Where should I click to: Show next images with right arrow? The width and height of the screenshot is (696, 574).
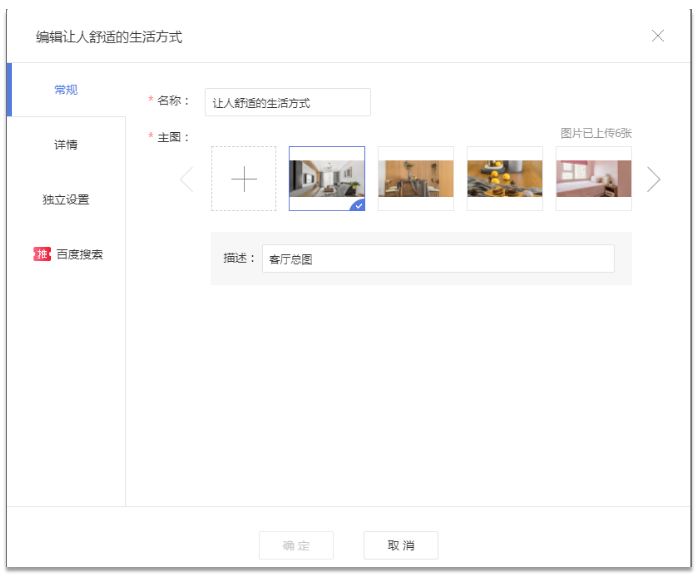[653, 179]
